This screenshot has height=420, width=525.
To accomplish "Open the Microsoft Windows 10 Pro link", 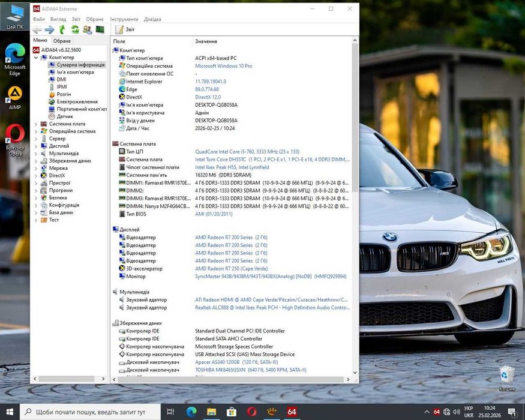I will pyautogui.click(x=223, y=66).
